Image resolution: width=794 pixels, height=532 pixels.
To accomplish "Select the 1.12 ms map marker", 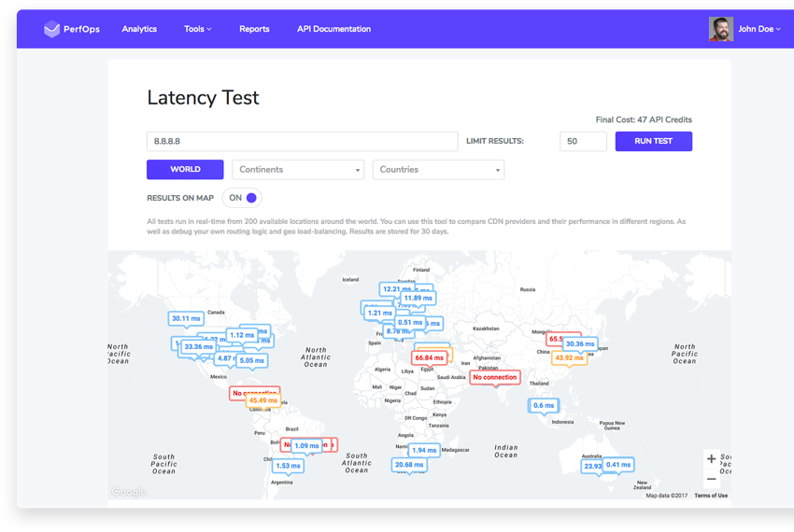I will click(242, 335).
